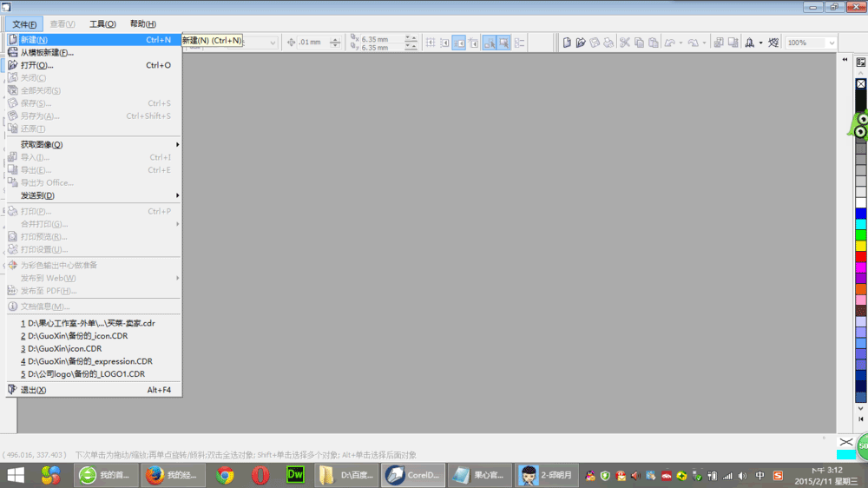Adjust the nudge offset stepper arrows
Viewport: 868px width, 488px height.
coord(335,42)
